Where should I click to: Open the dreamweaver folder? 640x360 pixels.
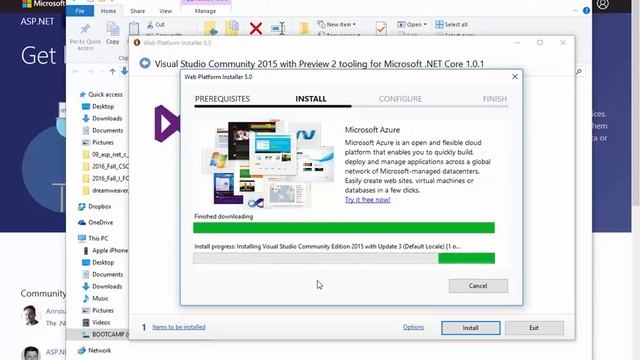(x=105, y=191)
